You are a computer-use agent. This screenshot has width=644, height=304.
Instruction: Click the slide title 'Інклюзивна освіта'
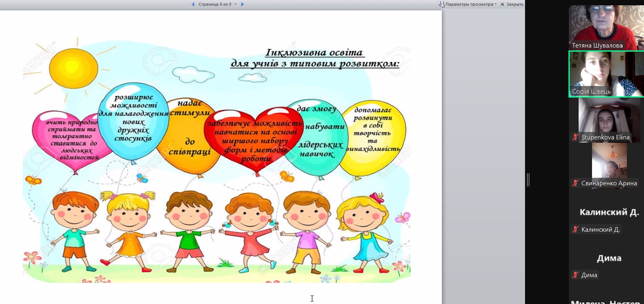pos(314,53)
